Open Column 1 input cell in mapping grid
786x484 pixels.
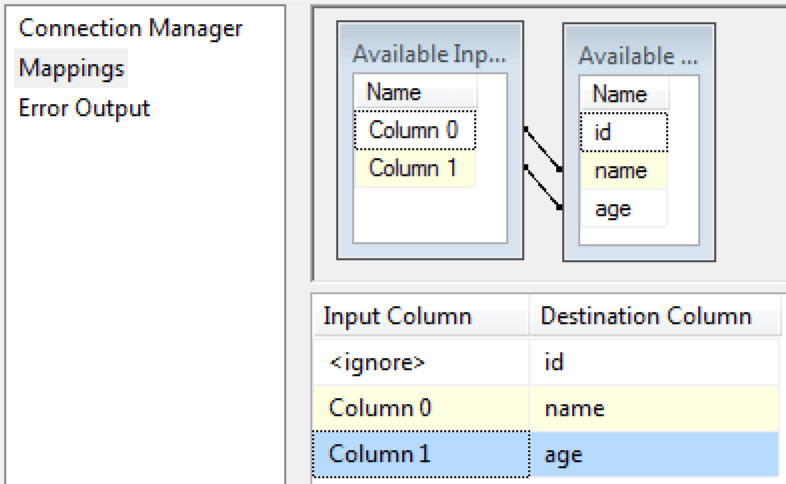[420, 454]
